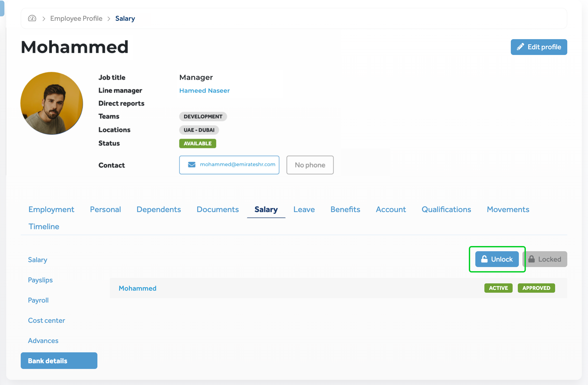Open the Documents tab

218,209
